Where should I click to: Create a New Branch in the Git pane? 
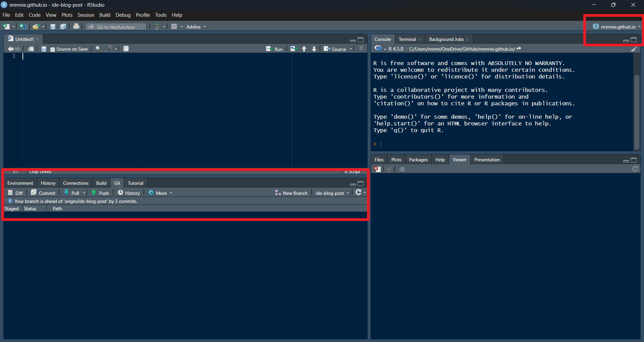point(291,193)
